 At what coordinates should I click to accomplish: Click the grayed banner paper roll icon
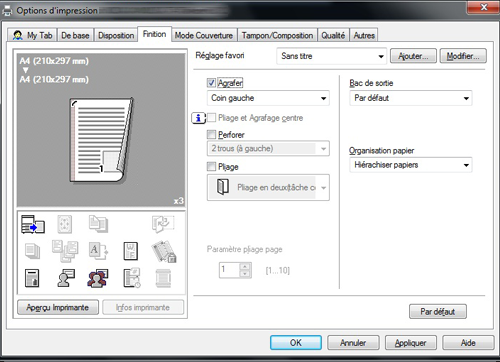click(163, 278)
